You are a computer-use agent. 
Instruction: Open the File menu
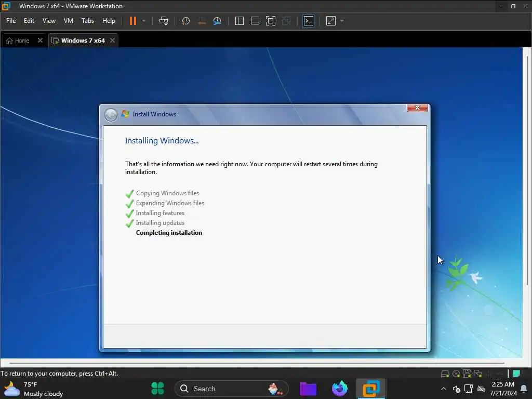point(11,21)
